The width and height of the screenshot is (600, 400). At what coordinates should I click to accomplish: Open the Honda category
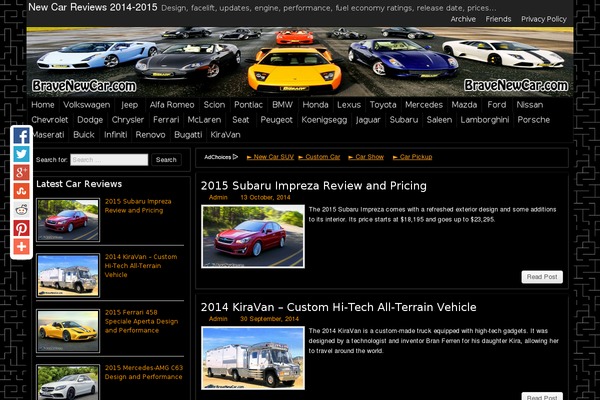(x=315, y=105)
